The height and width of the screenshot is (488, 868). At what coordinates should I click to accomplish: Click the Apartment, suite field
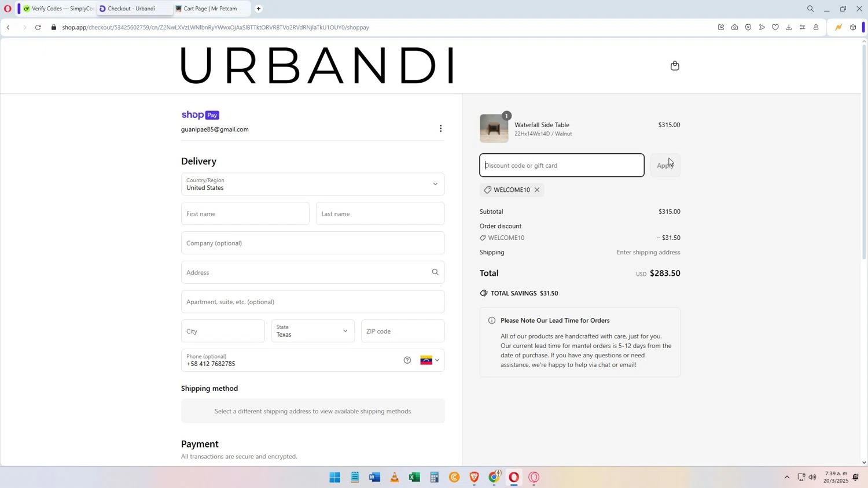click(x=313, y=302)
